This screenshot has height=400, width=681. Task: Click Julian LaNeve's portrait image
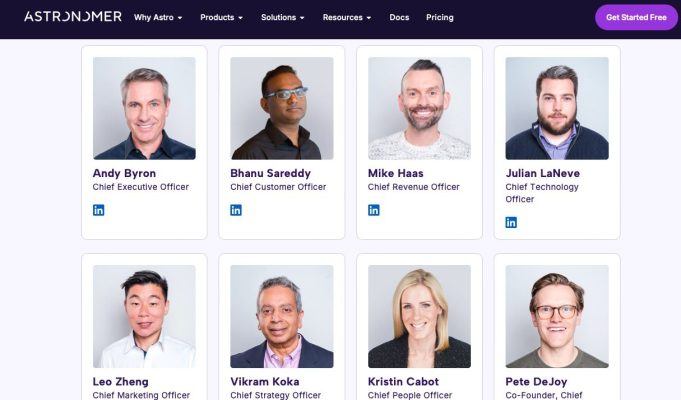tap(557, 108)
